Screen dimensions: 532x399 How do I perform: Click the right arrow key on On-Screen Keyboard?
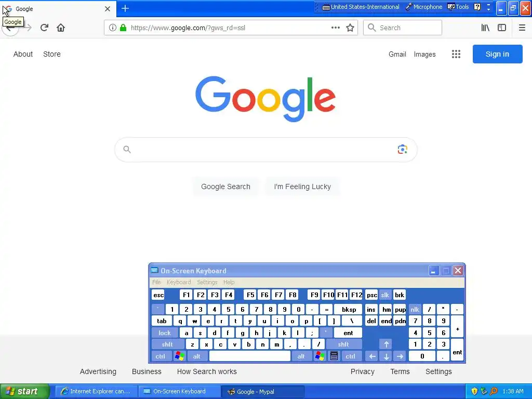[x=400, y=356]
